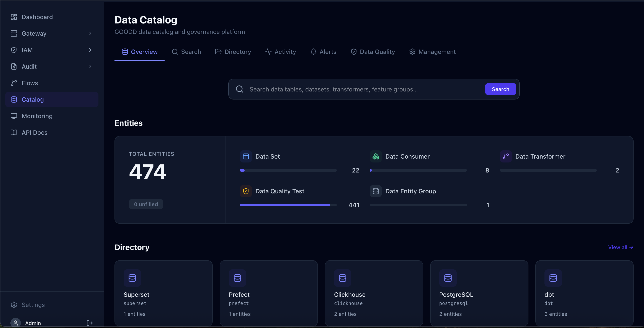
Task: Click the logout icon next to Admin
Action: point(90,323)
